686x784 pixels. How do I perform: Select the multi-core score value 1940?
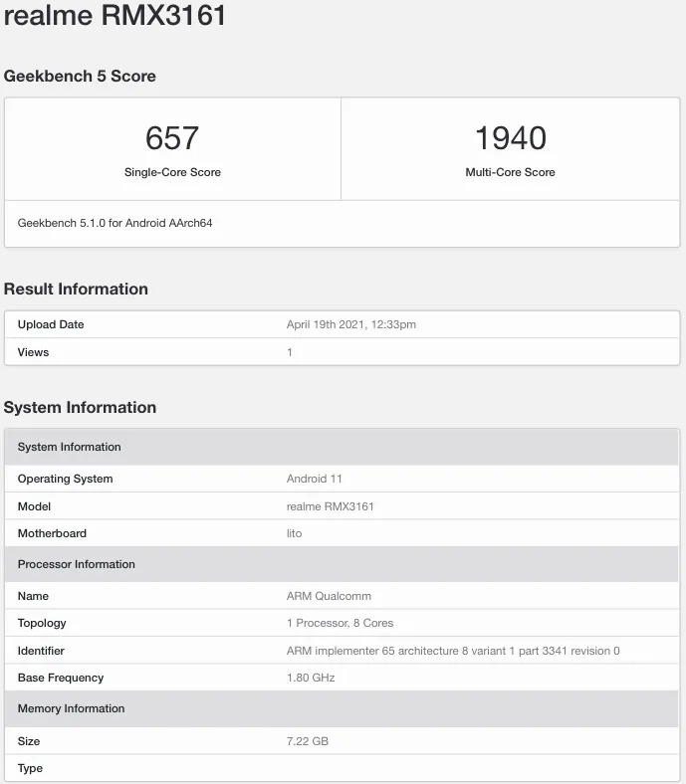(510, 138)
